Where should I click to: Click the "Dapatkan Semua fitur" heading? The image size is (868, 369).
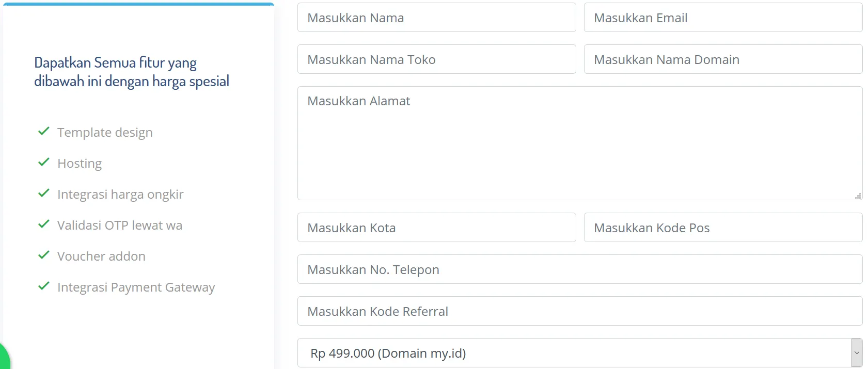(132, 72)
